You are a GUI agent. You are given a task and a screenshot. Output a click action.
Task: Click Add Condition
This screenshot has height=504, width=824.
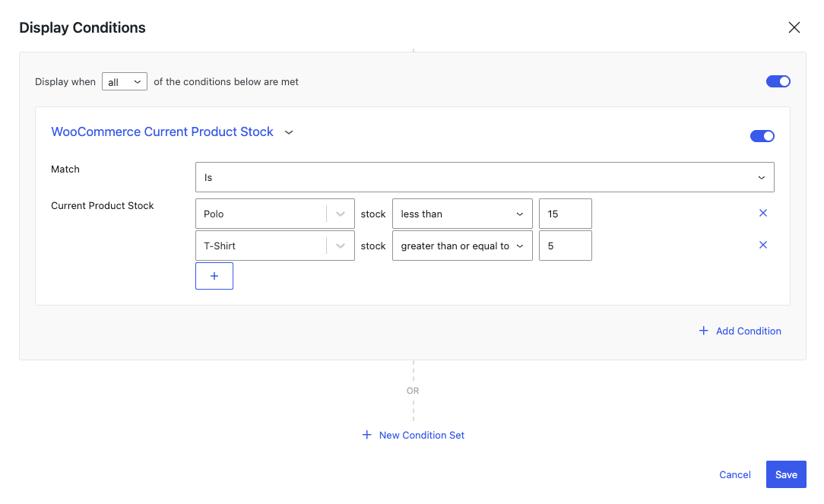point(740,331)
